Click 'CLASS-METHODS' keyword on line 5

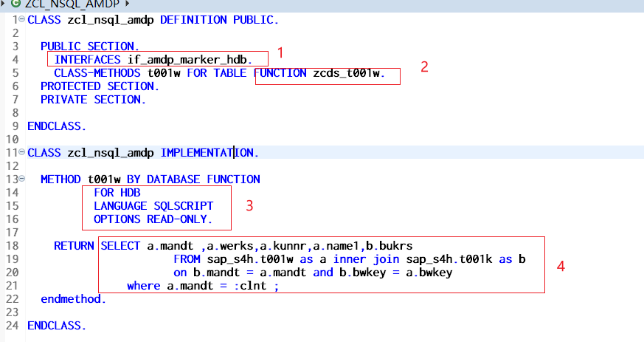(97, 73)
